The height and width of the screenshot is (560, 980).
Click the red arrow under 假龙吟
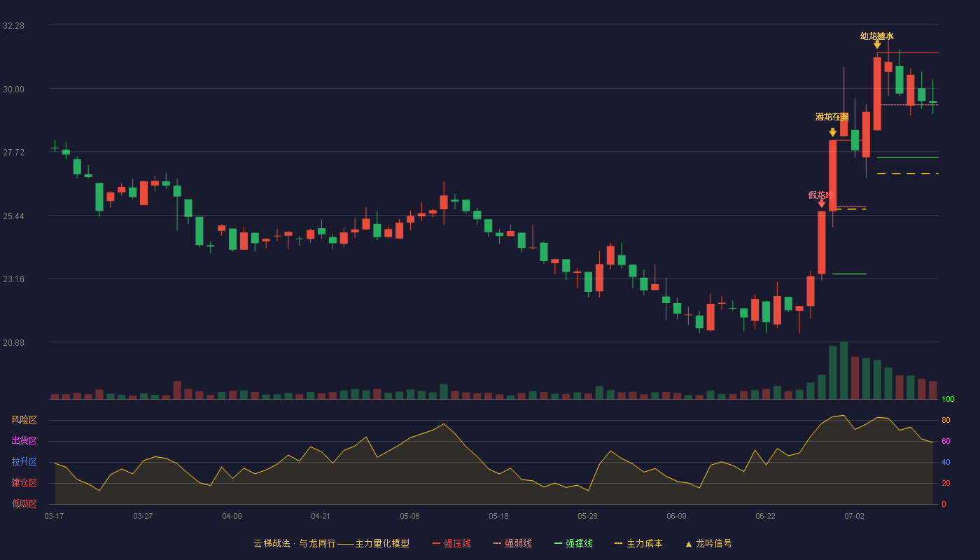[x=821, y=204]
